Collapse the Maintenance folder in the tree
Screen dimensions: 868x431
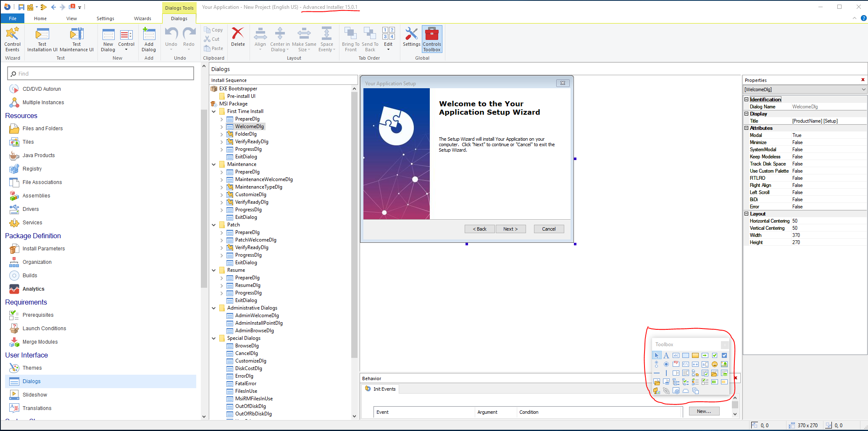tap(214, 164)
